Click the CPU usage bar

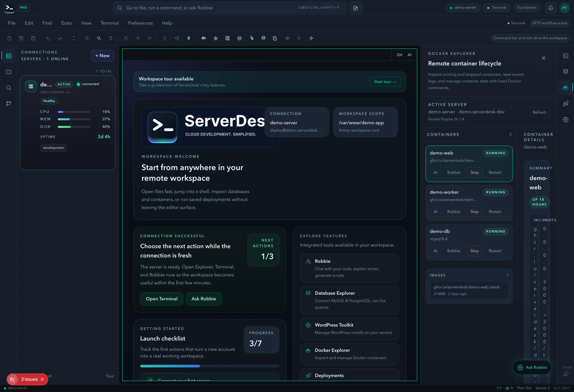tap(74, 112)
